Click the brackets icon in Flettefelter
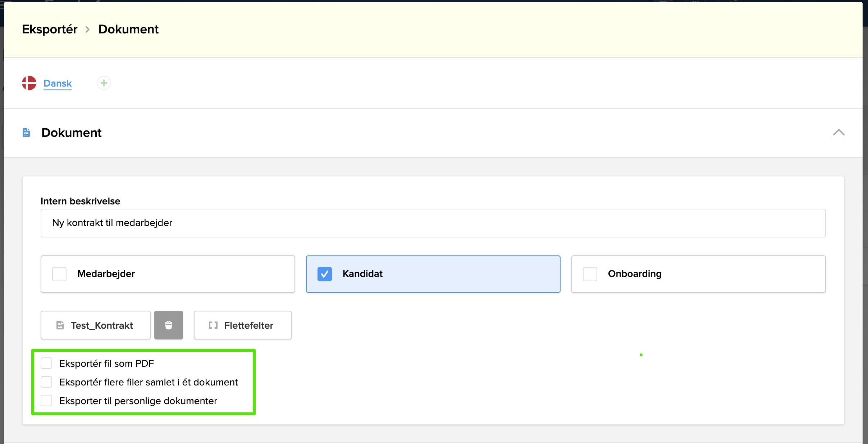This screenshot has width=868, height=444. coord(213,325)
